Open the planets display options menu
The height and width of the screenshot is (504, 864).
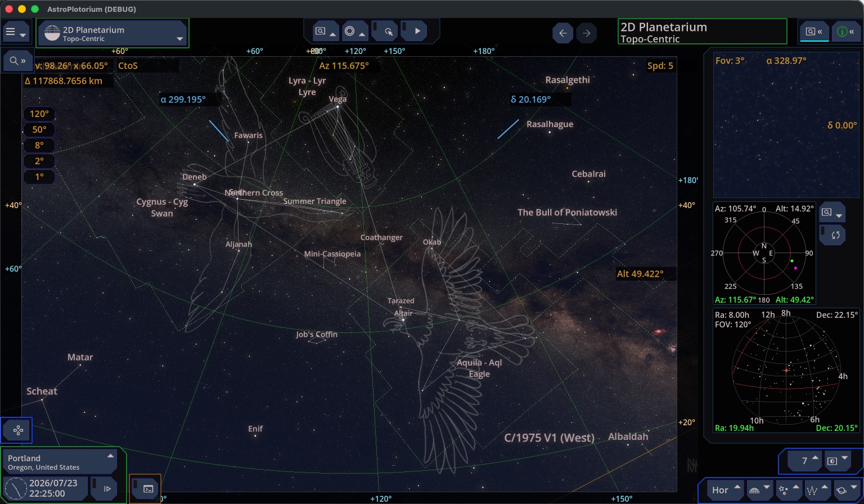point(846,490)
